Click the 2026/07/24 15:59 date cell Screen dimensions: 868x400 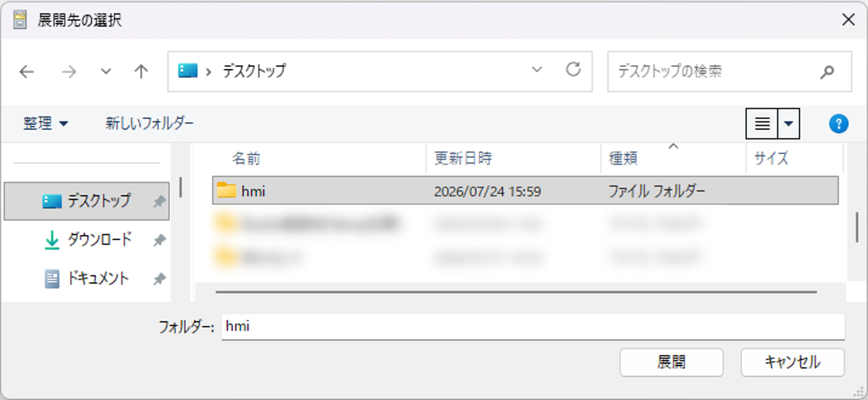(487, 191)
